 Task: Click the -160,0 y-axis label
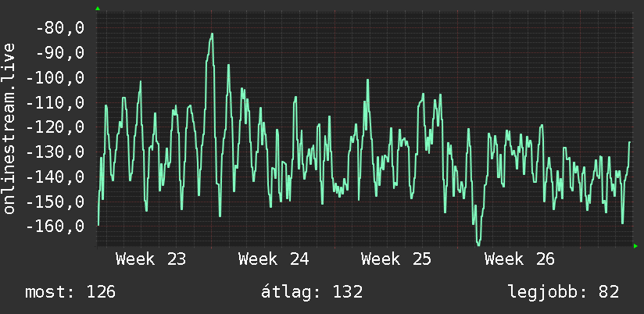pos(55,227)
